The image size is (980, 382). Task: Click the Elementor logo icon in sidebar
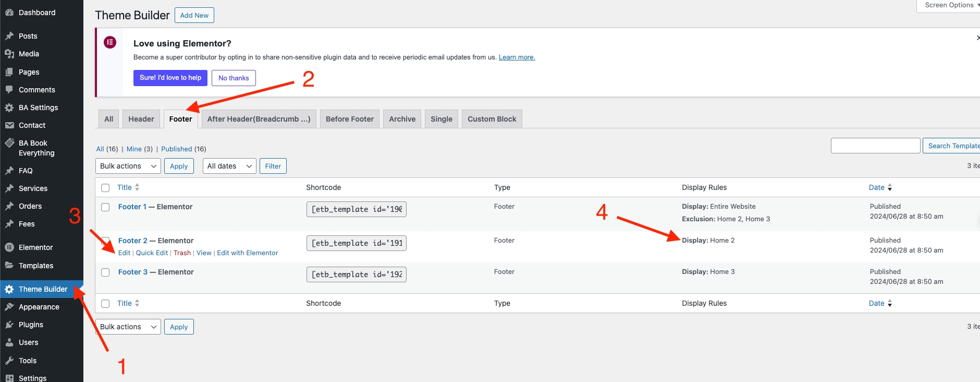coord(9,247)
